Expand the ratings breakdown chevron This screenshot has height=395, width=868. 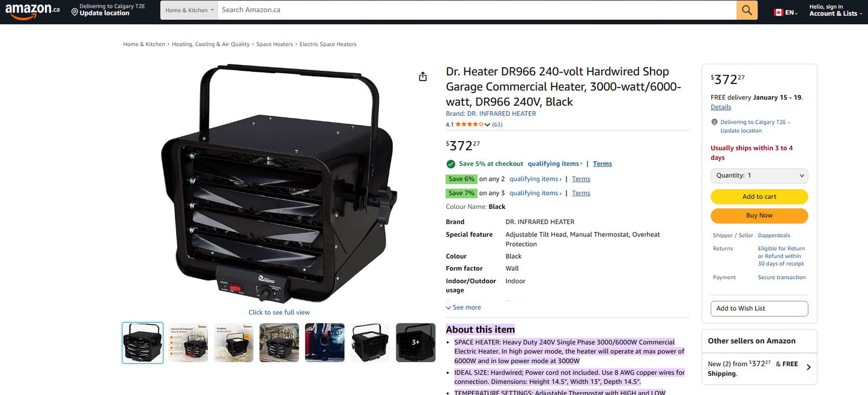pyautogui.click(x=487, y=124)
